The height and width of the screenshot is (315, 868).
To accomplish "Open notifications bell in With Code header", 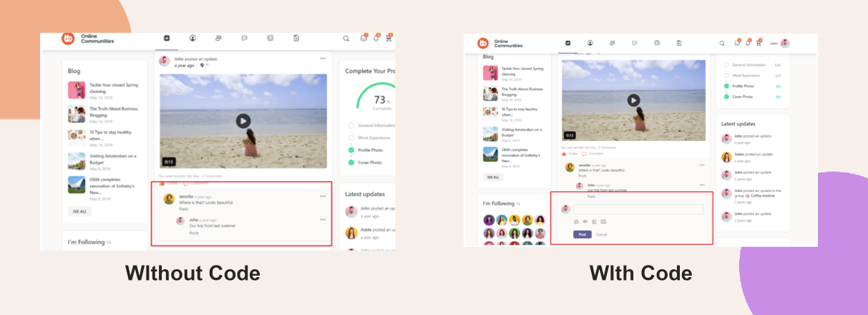I will pyautogui.click(x=747, y=43).
